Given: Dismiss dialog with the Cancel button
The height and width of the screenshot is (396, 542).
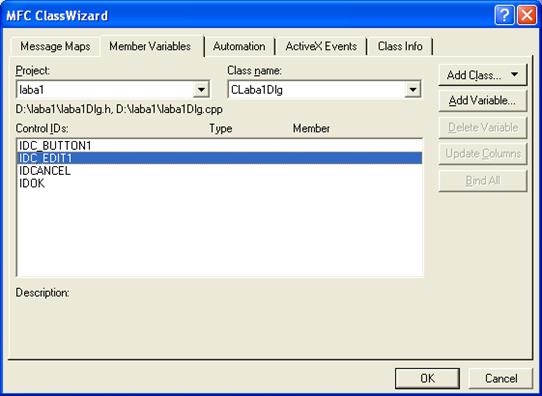Looking at the screenshot, I should pos(501,378).
